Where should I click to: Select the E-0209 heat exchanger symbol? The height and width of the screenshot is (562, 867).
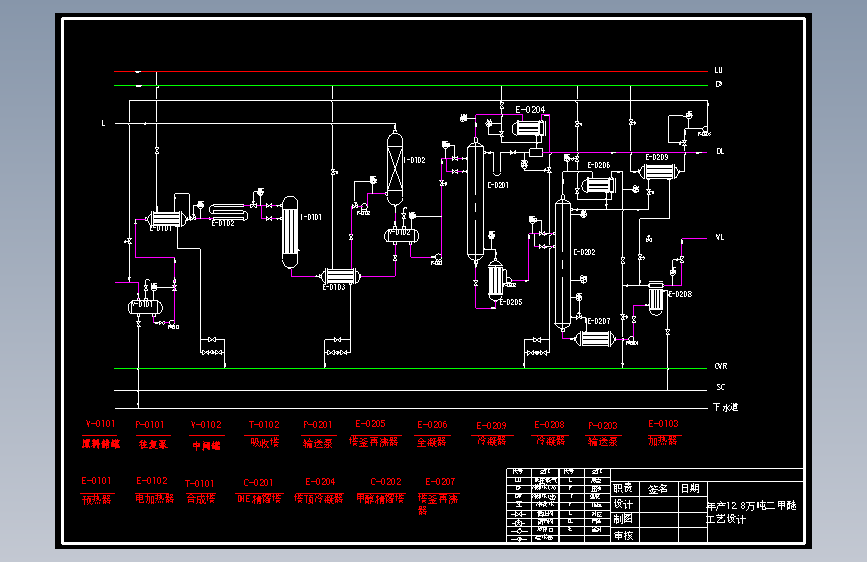[659, 172]
